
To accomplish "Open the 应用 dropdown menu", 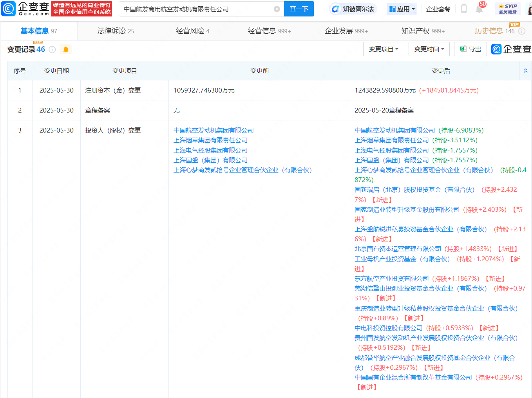I will (402, 9).
